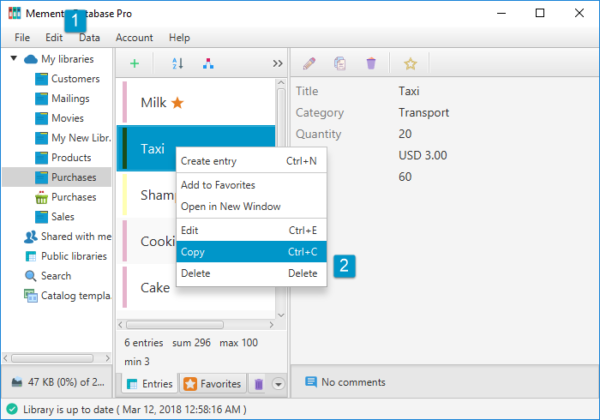Click the Shared with me people icon
600x420 pixels.
pyautogui.click(x=31, y=237)
